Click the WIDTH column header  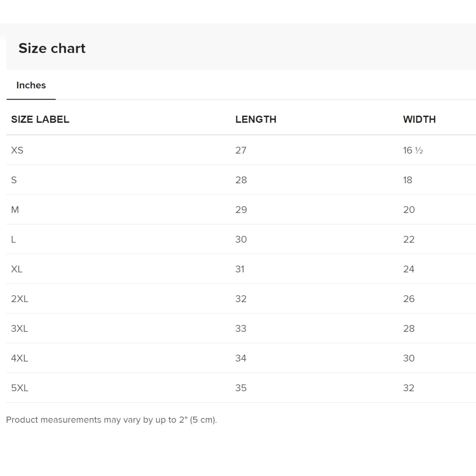pyautogui.click(x=419, y=120)
